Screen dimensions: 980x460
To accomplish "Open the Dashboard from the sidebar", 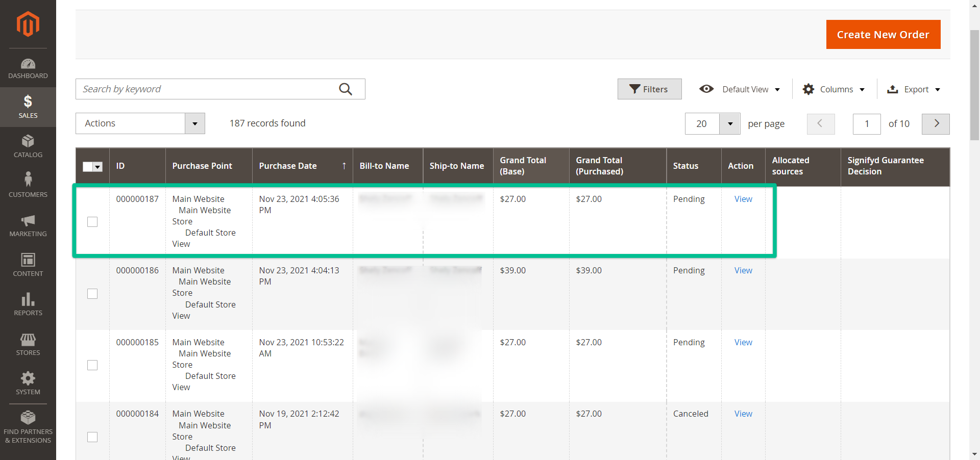I will [x=28, y=69].
